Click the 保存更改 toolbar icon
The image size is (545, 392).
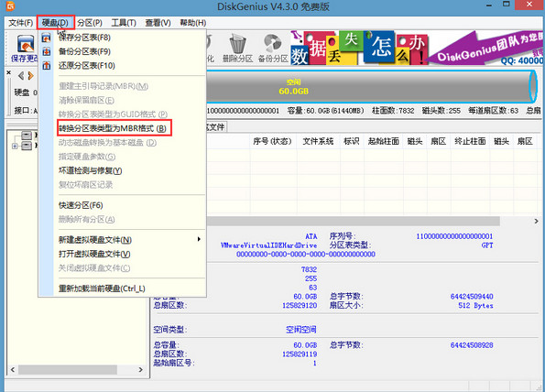[x=25, y=49]
